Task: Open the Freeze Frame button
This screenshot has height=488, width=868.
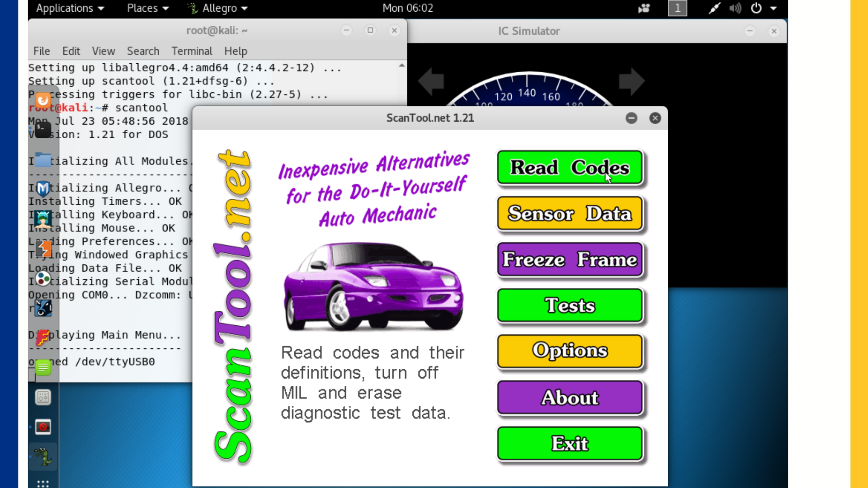Action: (570, 260)
